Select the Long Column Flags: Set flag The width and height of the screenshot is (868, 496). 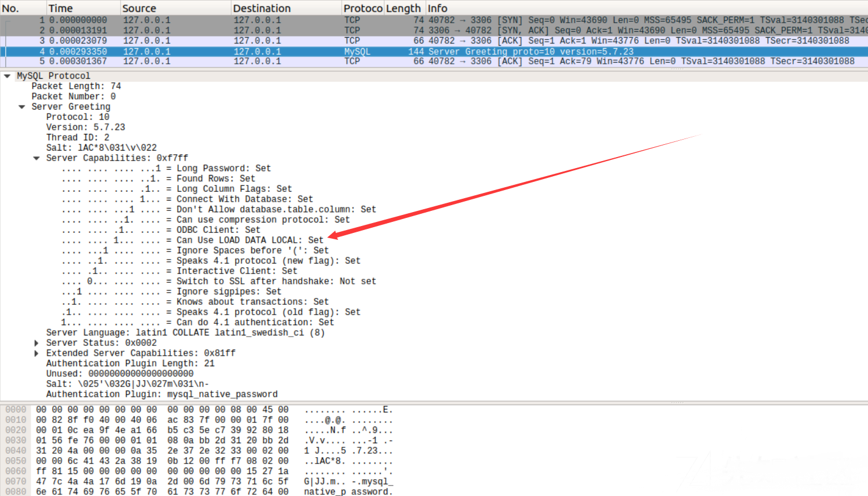click(x=177, y=189)
